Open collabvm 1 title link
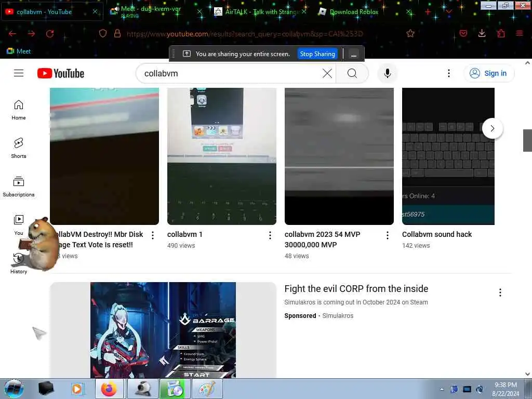Viewport: 532px width, 399px height. click(x=184, y=234)
